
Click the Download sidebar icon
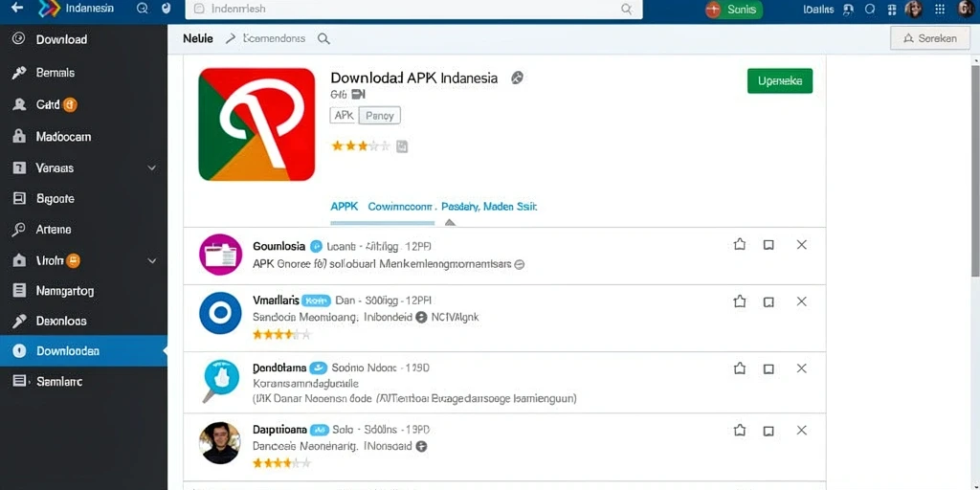[19, 38]
